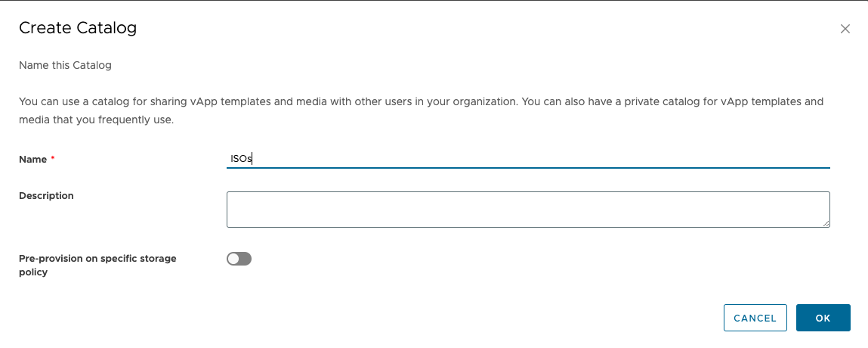Click the red required asterisk beside Name
868x348 pixels.
click(x=53, y=158)
